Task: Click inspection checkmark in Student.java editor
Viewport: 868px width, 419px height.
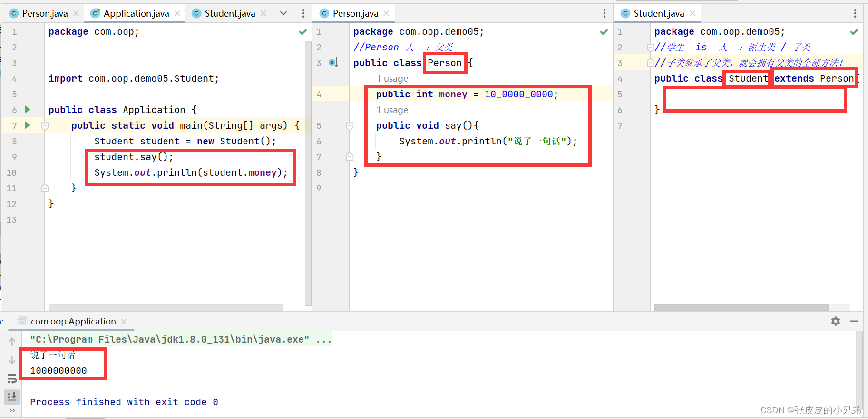Action: point(854,32)
